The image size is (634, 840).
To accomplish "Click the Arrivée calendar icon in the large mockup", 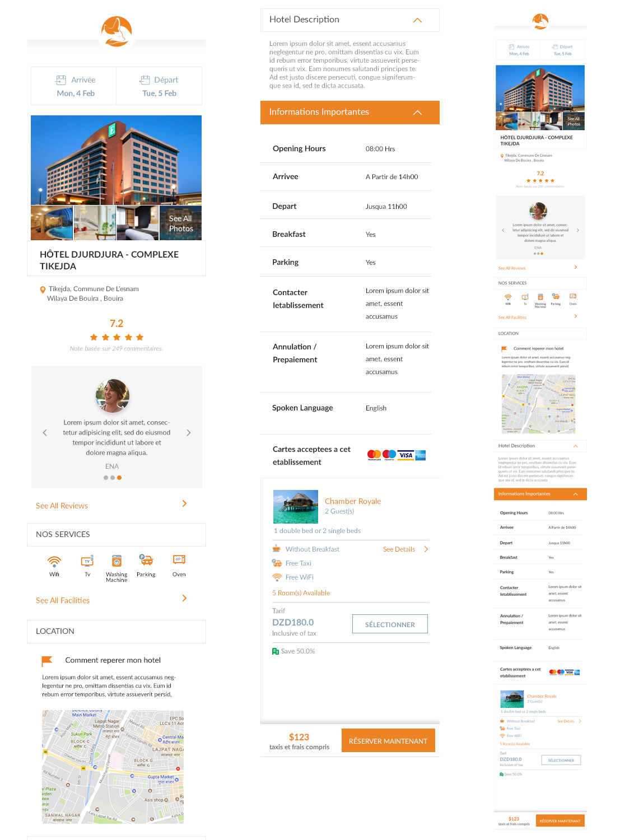I will pos(61,80).
